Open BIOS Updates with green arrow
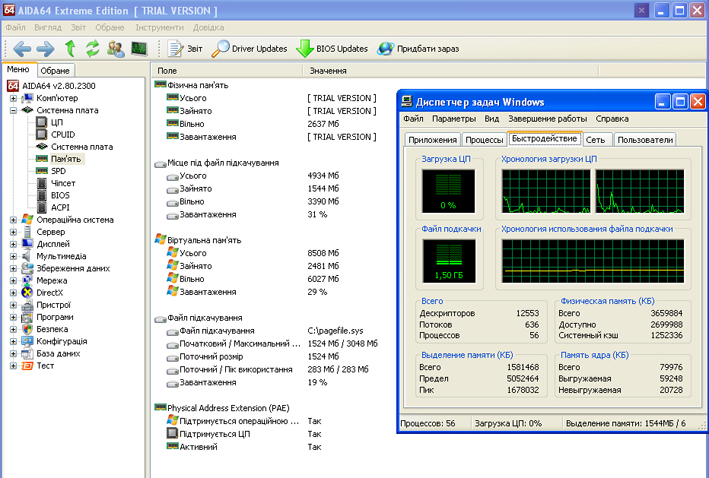The height and width of the screenshot is (478, 709). [x=332, y=49]
